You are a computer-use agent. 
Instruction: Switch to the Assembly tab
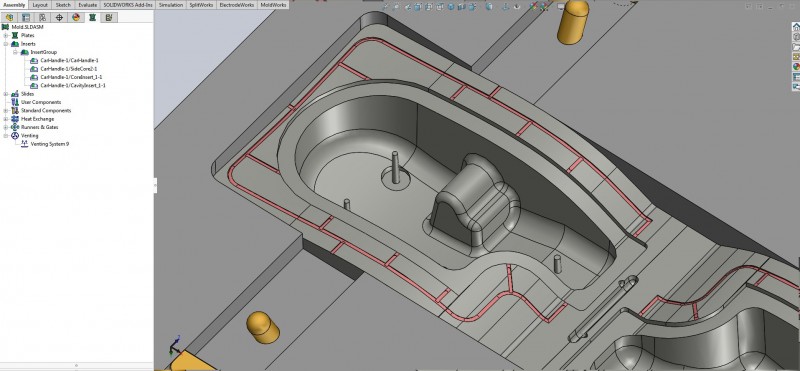[14, 5]
